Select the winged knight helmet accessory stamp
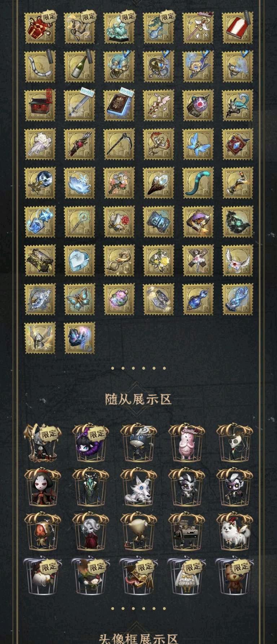Screen dimensions: 277x644 tap(40, 338)
